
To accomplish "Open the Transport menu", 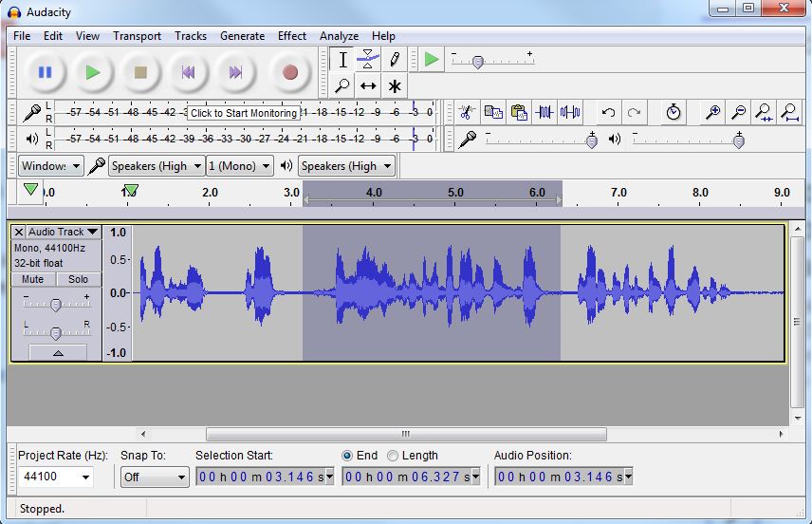I will coord(138,36).
